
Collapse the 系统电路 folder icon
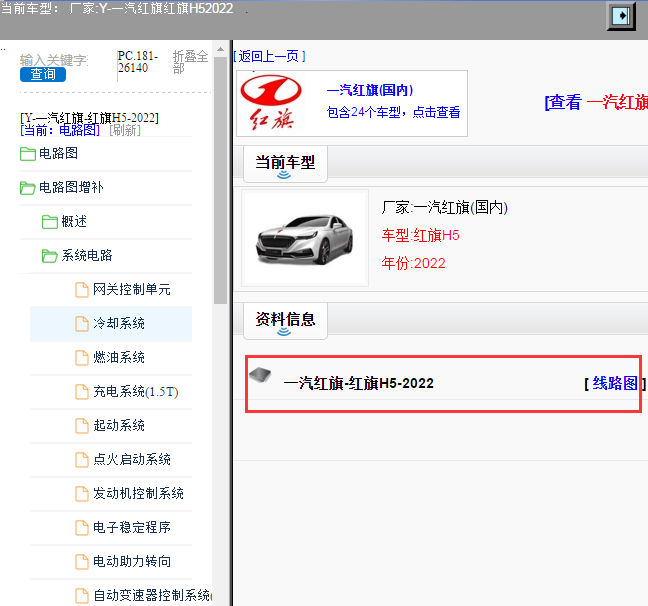pos(50,255)
